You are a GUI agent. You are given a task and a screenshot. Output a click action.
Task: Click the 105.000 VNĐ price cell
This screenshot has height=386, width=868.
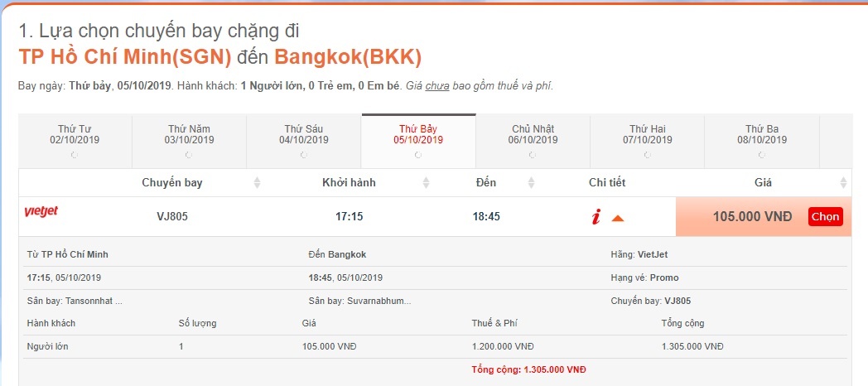[752, 217]
